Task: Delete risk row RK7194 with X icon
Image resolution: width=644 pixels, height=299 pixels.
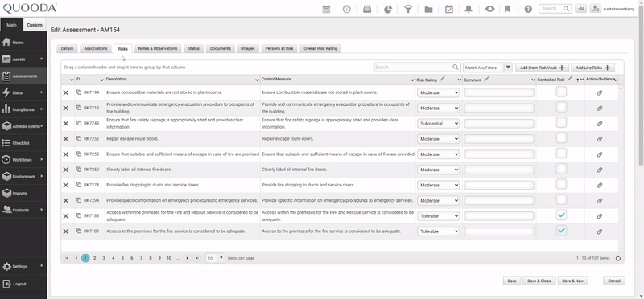Action: (x=66, y=92)
